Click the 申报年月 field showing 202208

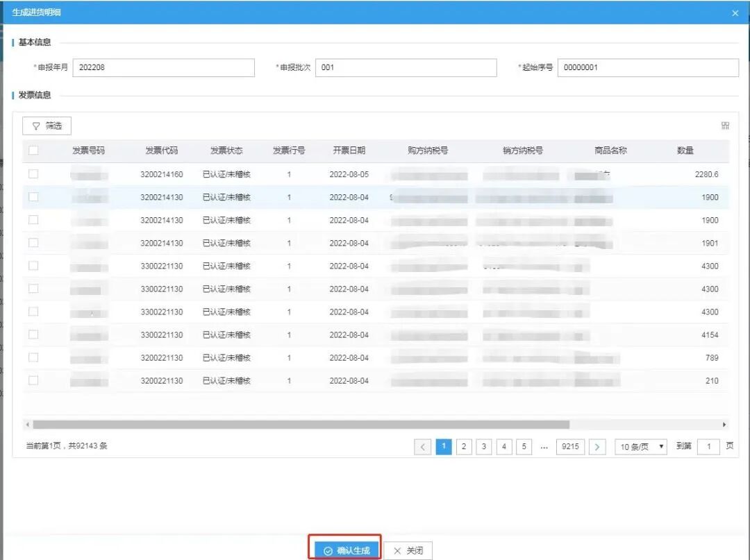[164, 67]
